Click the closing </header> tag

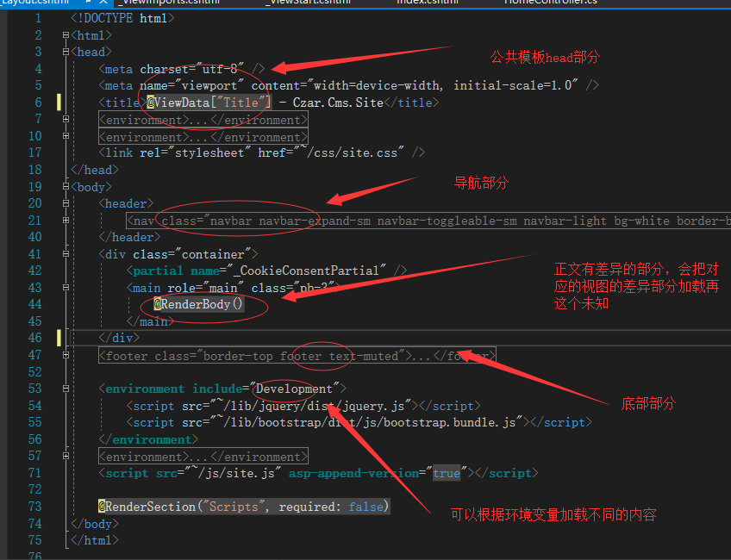[129, 237]
